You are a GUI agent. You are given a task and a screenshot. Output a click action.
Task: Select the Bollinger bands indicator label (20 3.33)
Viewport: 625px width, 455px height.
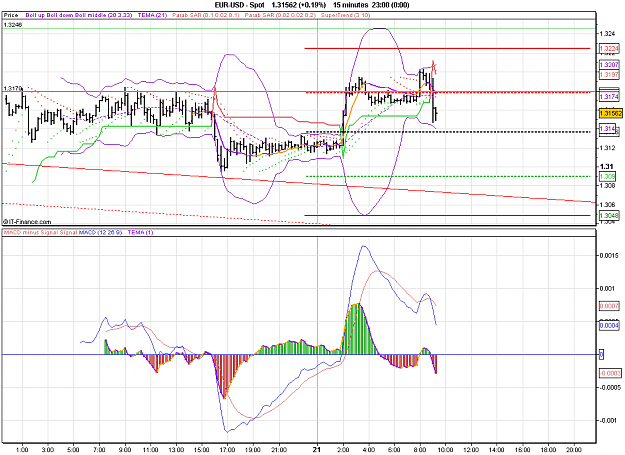pyautogui.click(x=79, y=15)
